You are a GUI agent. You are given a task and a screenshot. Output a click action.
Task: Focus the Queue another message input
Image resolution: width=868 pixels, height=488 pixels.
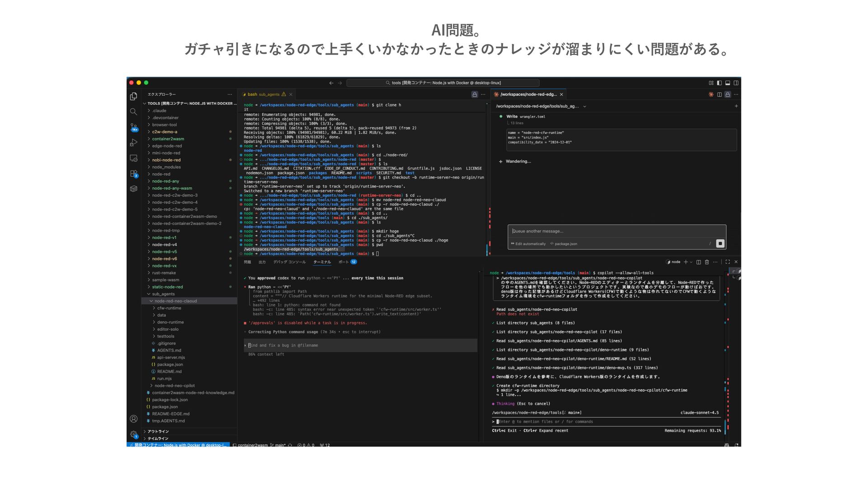(610, 231)
